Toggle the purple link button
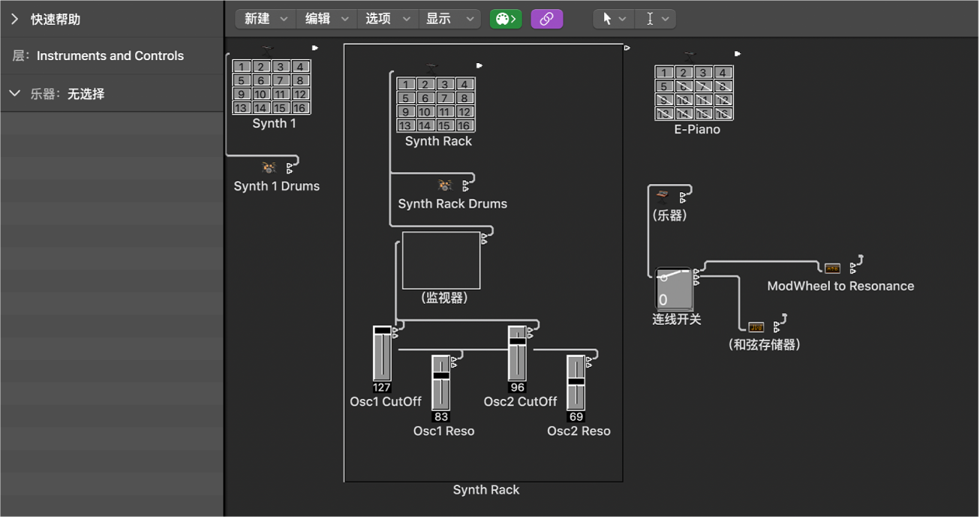980x517 pixels. 546,19
